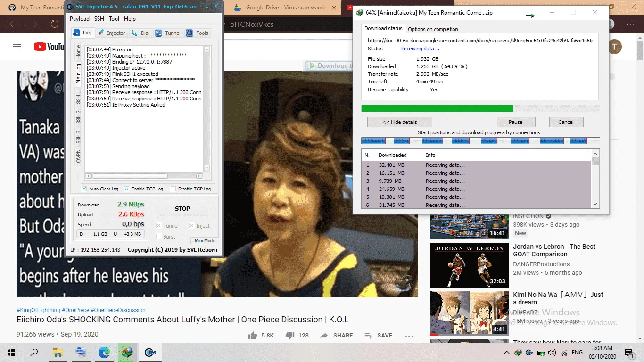Viewport: 644px width, 362px height.
Task: Open File Explorer from the taskbar
Action: [58, 353]
